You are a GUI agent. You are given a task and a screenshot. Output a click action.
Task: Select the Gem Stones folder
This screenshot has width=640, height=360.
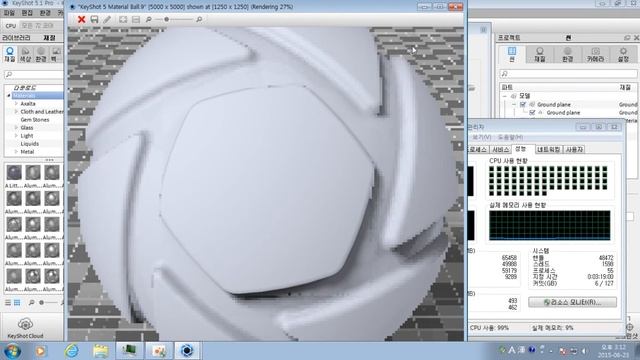pos(35,120)
